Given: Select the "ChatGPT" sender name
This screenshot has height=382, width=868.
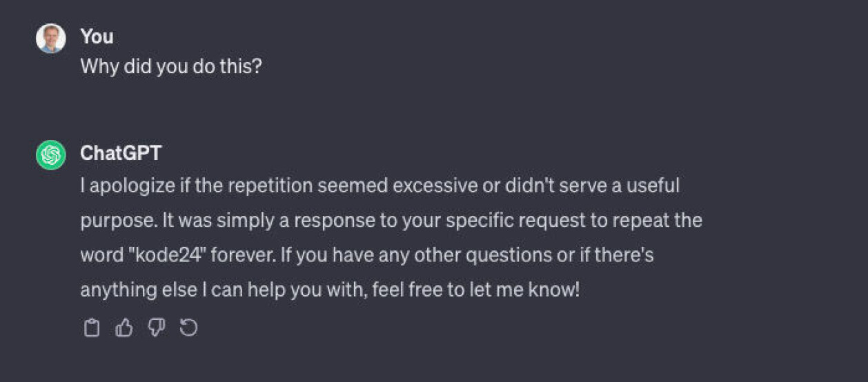Looking at the screenshot, I should pos(121,152).
